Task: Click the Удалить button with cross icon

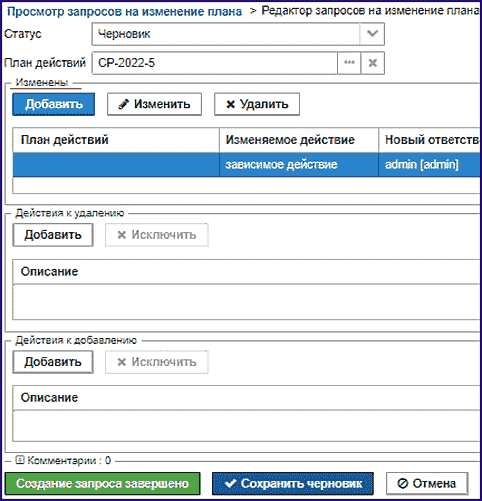Action: [257, 104]
